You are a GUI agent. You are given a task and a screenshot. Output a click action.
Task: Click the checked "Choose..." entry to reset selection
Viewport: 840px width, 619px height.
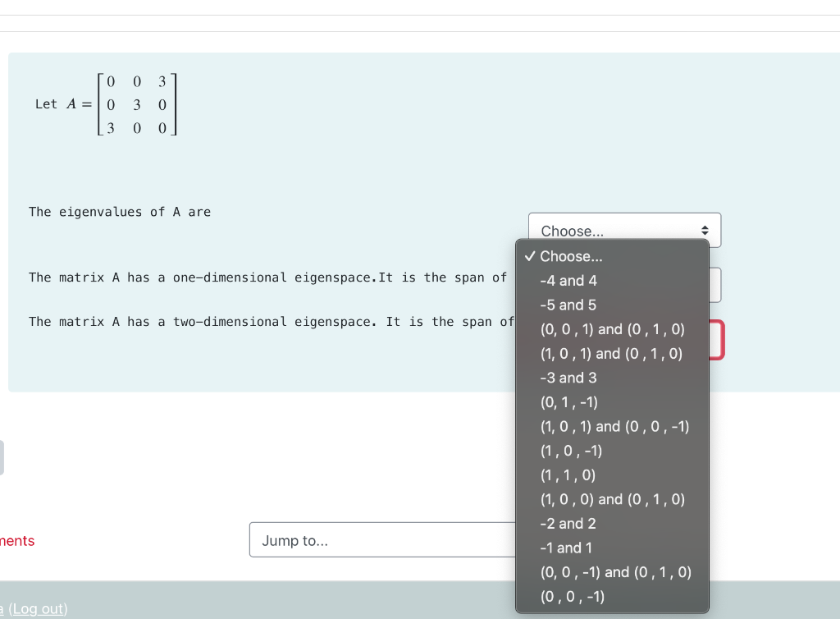pyautogui.click(x=571, y=256)
